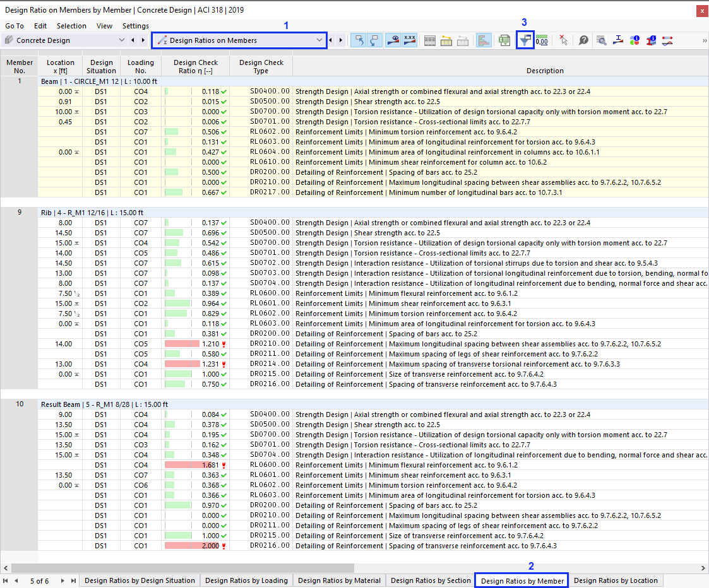
Task: Click the gray table grid toolbar icon
Action: [x=430, y=40]
